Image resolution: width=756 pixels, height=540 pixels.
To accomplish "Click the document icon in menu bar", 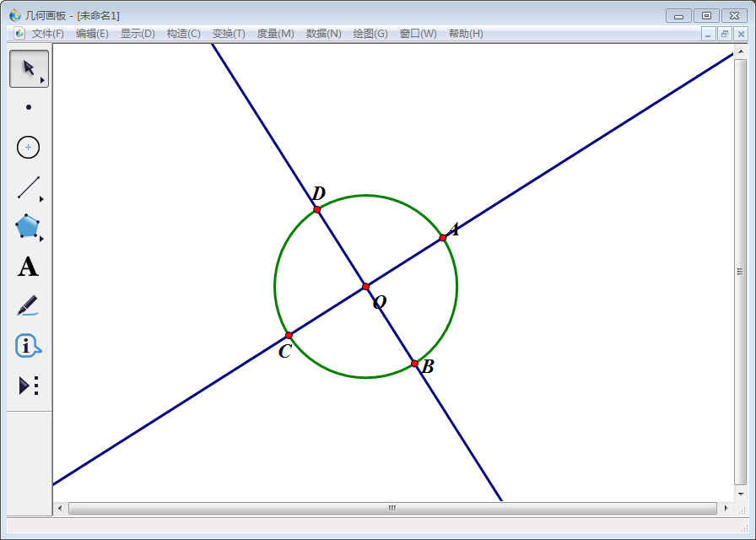I will [19, 34].
